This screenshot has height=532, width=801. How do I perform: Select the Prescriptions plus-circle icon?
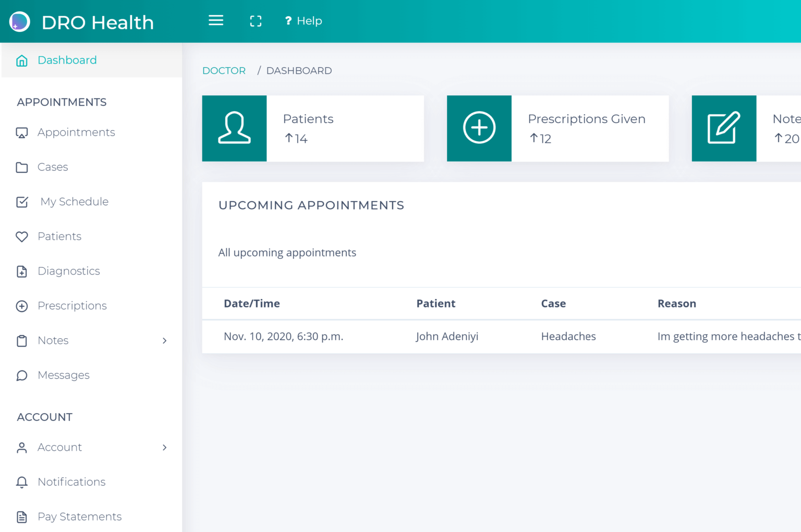click(21, 306)
